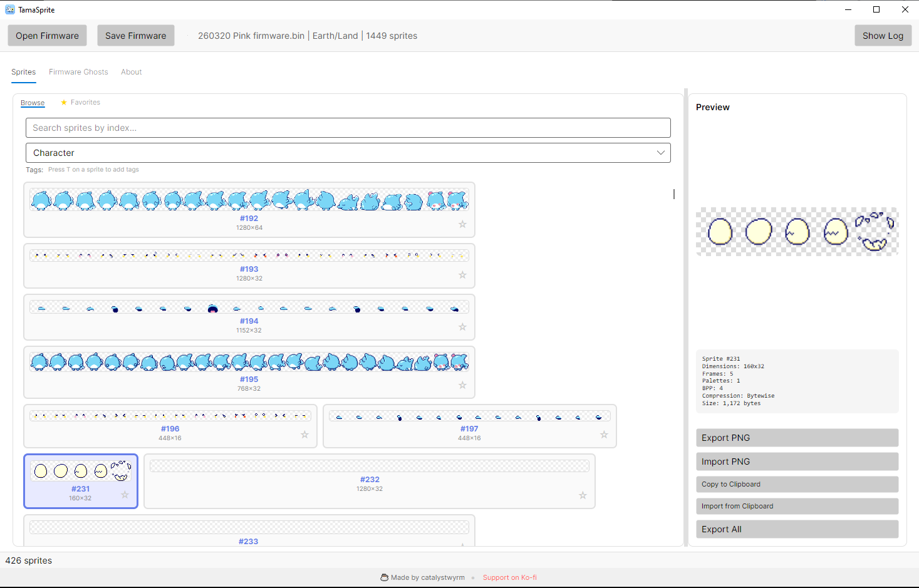The height and width of the screenshot is (588, 919).
Task: Open the About tab
Action: pos(131,71)
